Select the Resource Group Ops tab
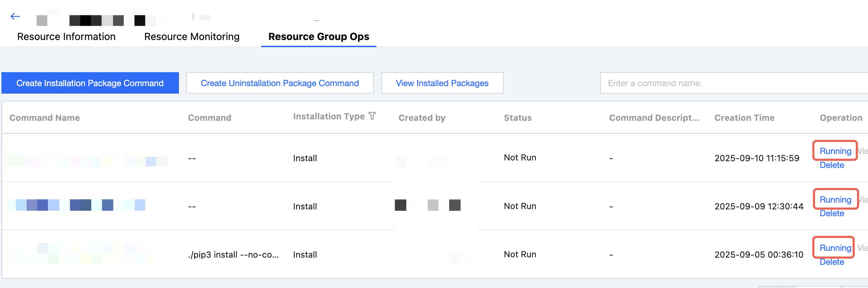This screenshot has width=868, height=288. [x=319, y=36]
